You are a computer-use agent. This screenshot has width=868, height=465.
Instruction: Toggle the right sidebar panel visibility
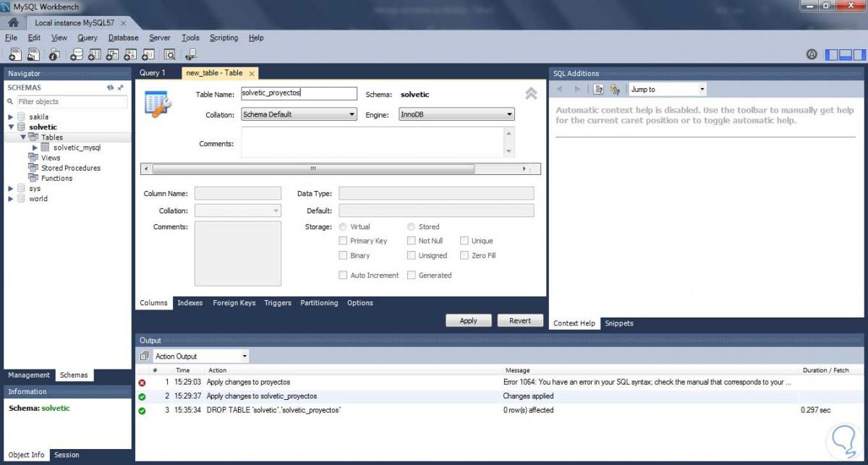point(859,54)
